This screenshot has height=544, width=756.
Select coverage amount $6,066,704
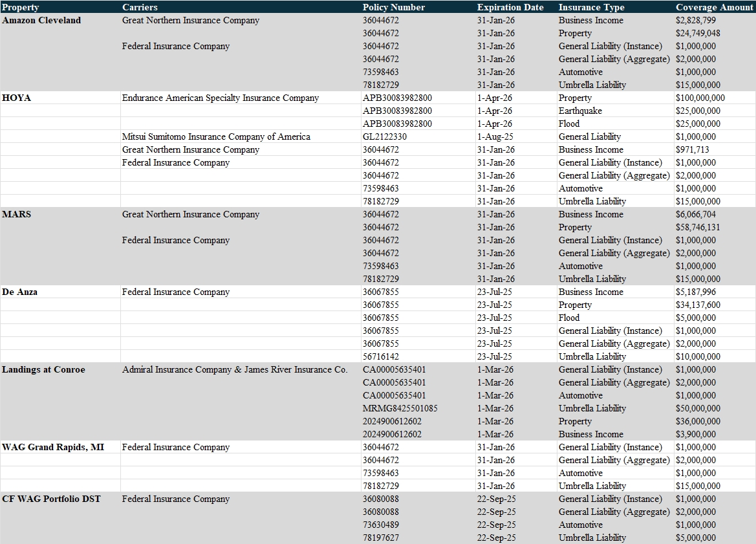coord(696,214)
